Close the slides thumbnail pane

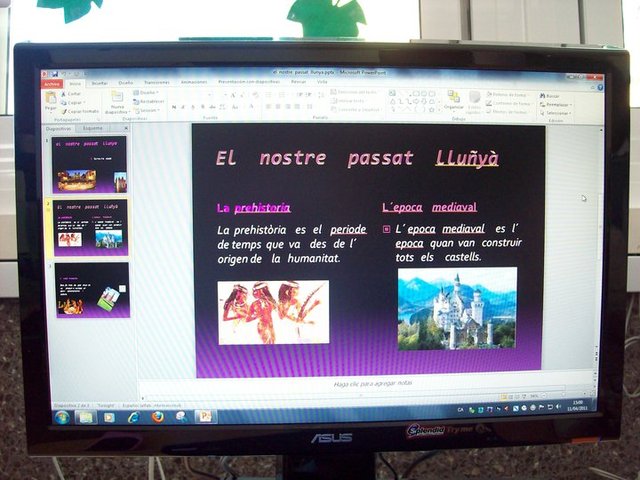point(126,128)
